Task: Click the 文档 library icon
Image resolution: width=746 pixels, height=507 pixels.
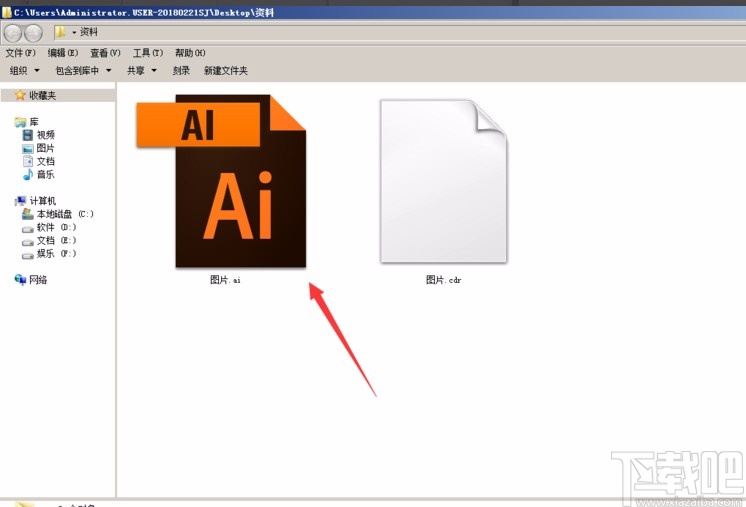Action: [x=28, y=161]
